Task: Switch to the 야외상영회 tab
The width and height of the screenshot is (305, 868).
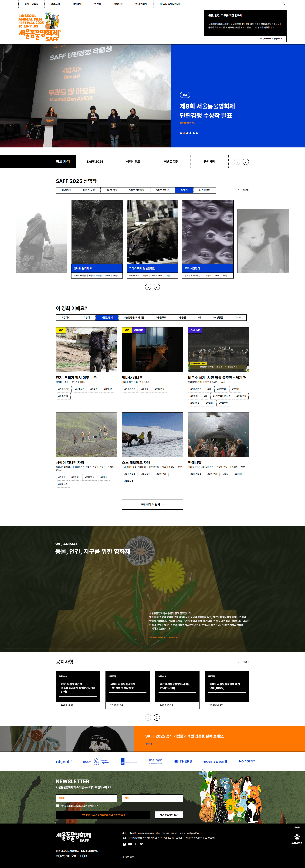Action: 205,190
